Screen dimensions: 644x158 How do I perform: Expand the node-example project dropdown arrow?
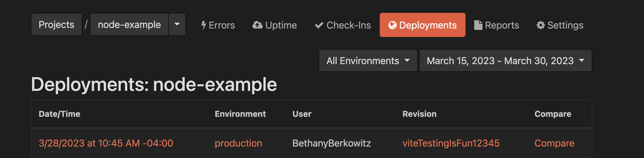pos(177,24)
